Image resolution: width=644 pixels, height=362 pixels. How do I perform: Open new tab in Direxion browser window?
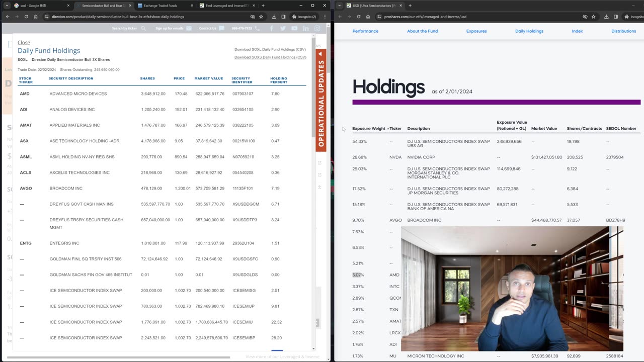click(x=263, y=6)
